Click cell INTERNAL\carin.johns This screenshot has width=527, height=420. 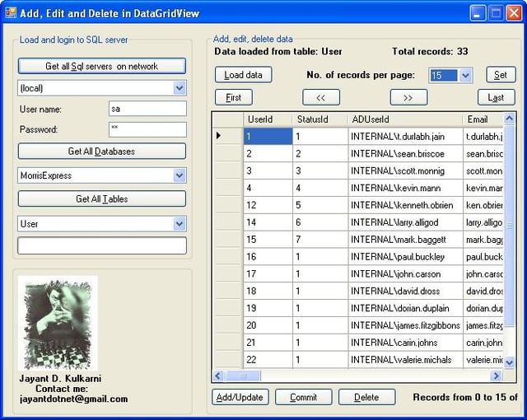pyautogui.click(x=405, y=343)
